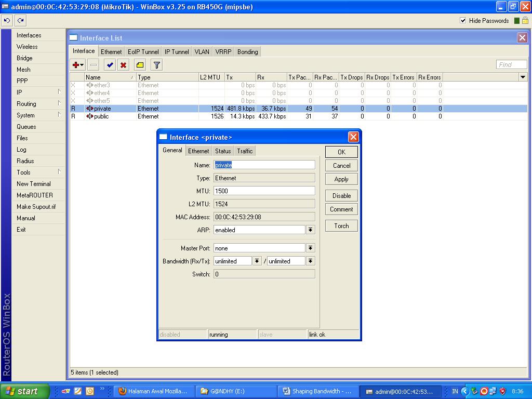This screenshot has width=532, height=399.
Task: Toggle the Hide Passwords checkbox
Action: tap(463, 20)
